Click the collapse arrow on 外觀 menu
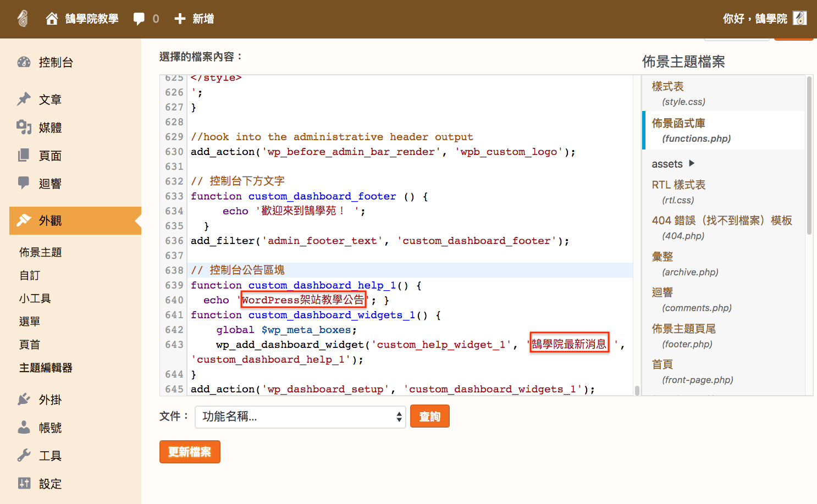The image size is (817, 504). (138, 220)
